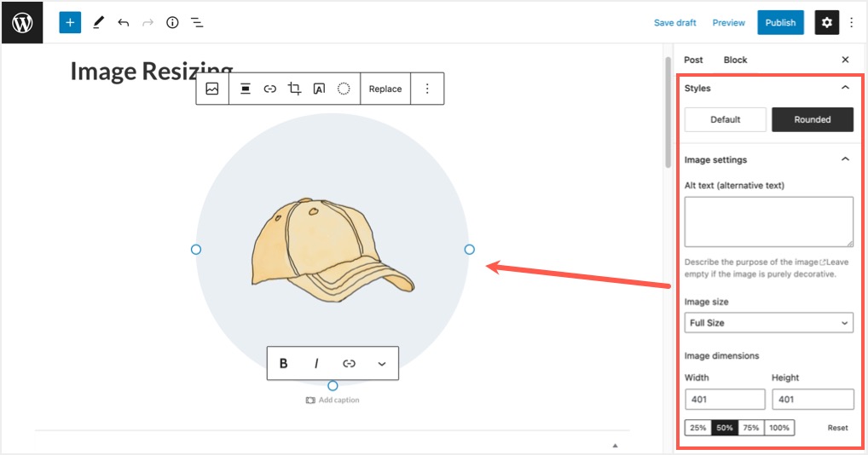
Task: Apply duotone filter icon in block toolbar
Action: click(344, 89)
